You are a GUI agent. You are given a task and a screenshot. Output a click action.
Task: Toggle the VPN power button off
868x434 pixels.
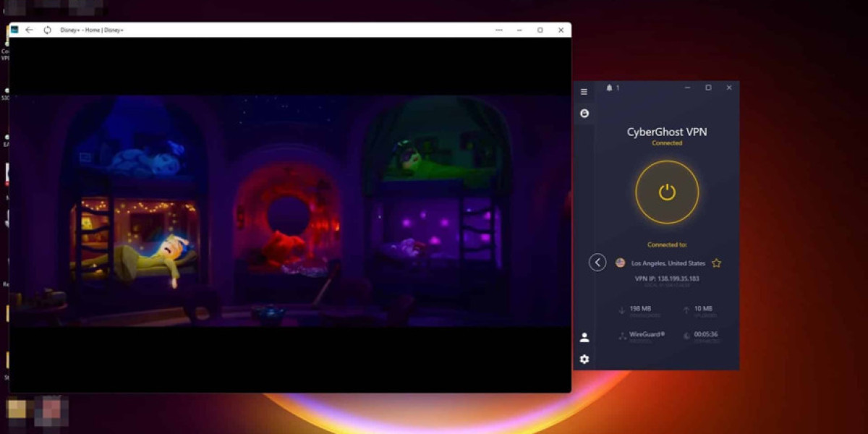click(667, 192)
